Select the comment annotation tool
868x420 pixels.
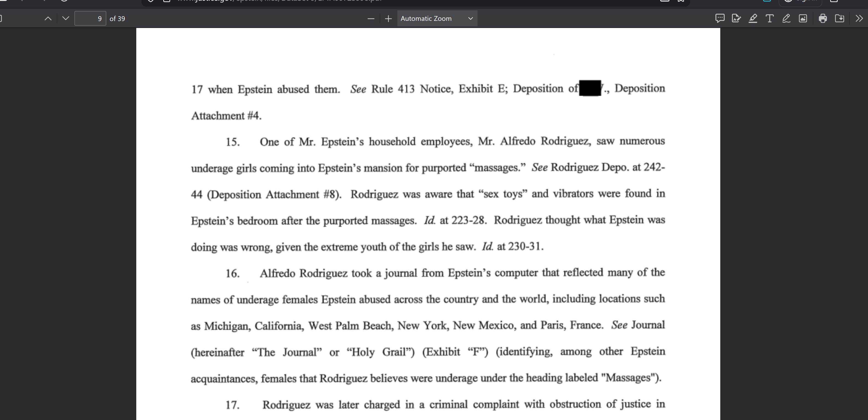click(720, 18)
